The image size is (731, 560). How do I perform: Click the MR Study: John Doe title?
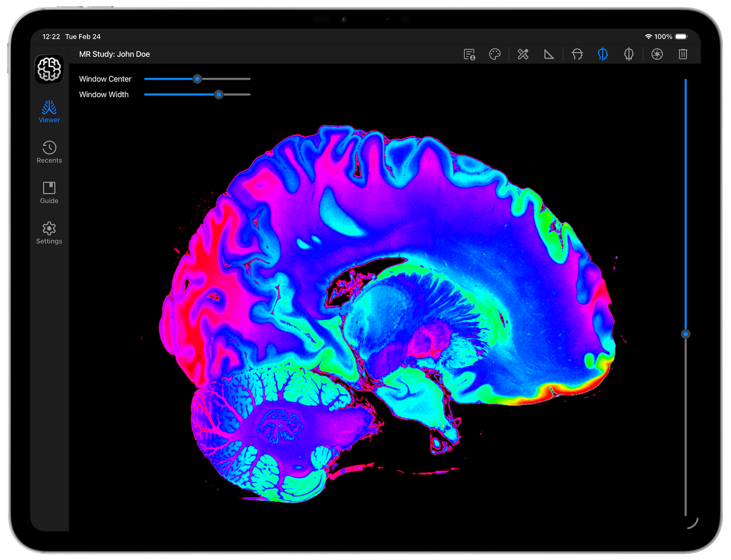pos(114,54)
